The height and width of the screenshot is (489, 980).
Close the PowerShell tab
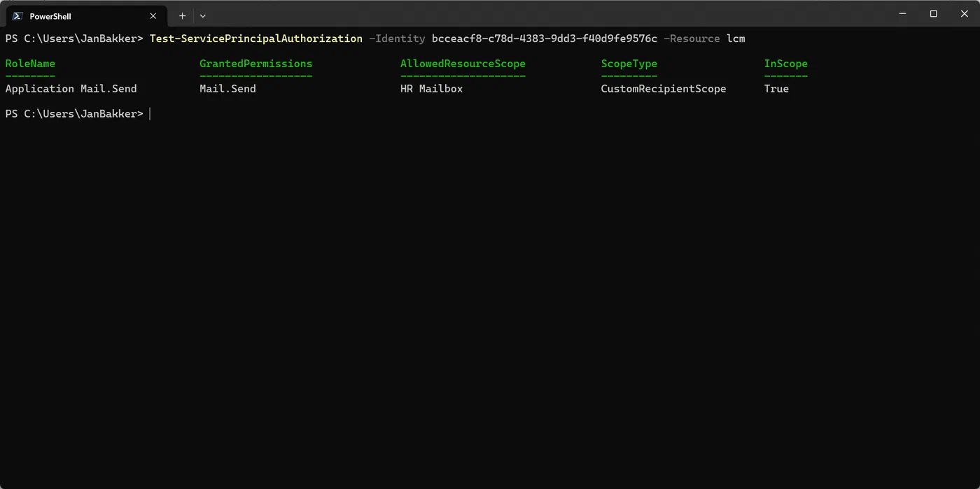click(153, 16)
